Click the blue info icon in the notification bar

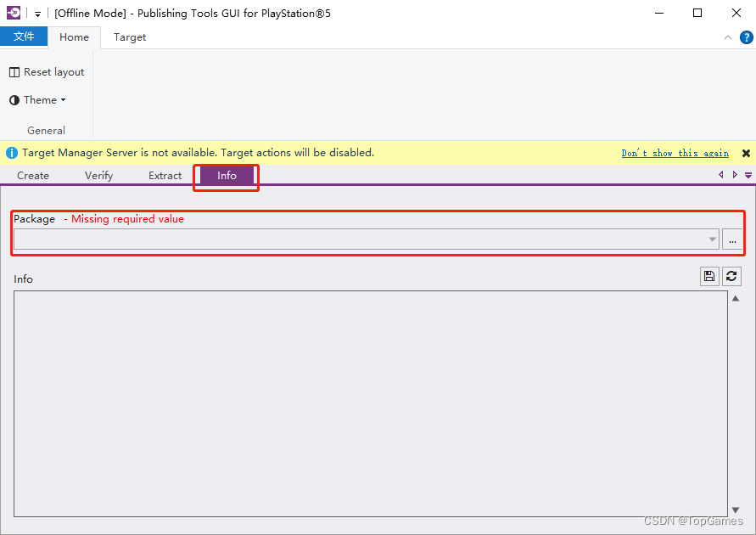tap(12, 153)
